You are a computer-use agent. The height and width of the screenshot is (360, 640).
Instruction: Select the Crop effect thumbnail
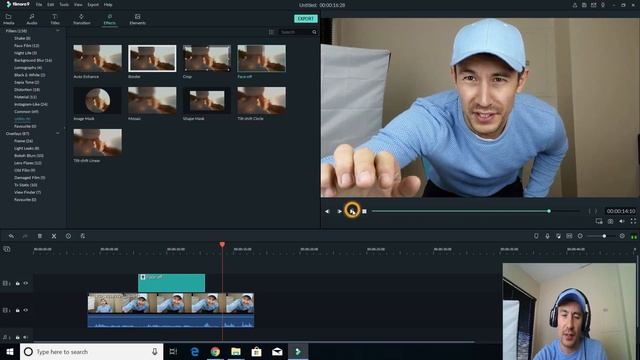tap(207, 58)
